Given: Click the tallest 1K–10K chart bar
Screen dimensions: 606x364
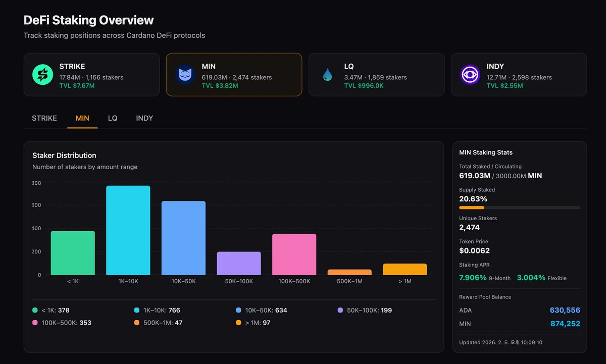Looking at the screenshot, I should pyautogui.click(x=128, y=230).
